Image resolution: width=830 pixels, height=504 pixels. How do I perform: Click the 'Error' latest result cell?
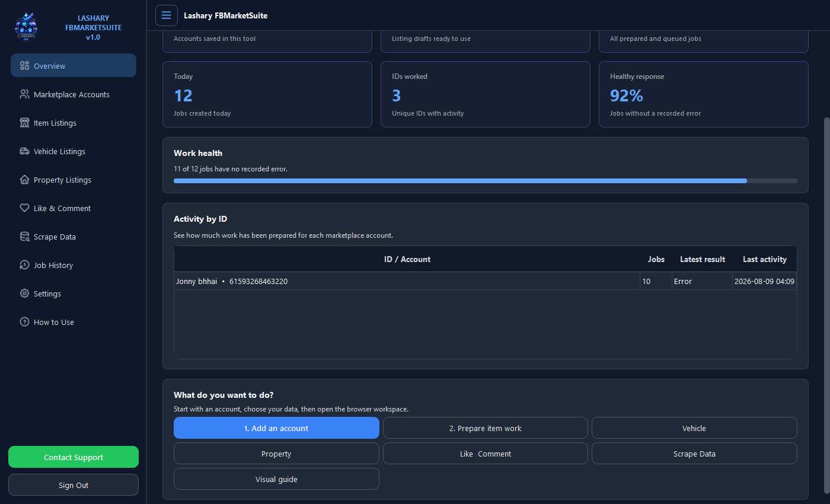702,281
